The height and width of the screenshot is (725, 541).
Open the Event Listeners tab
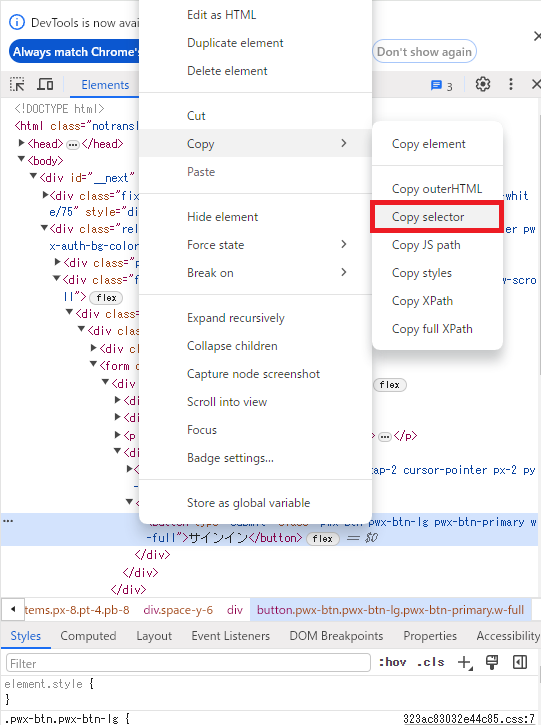[231, 636]
